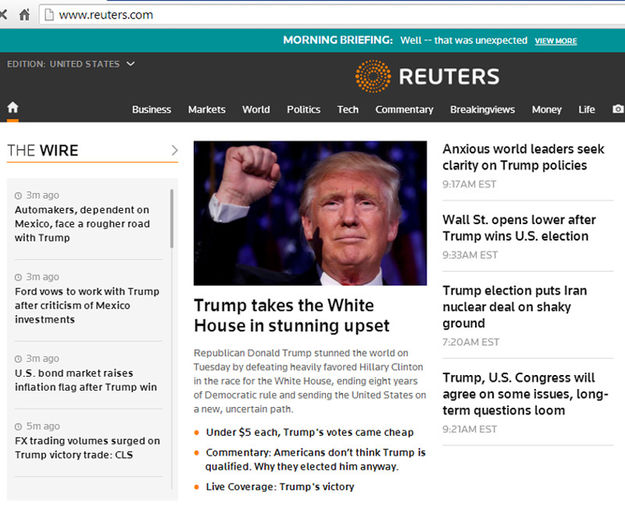
Task: Click the clock icon above FX trading story
Action: [18, 427]
